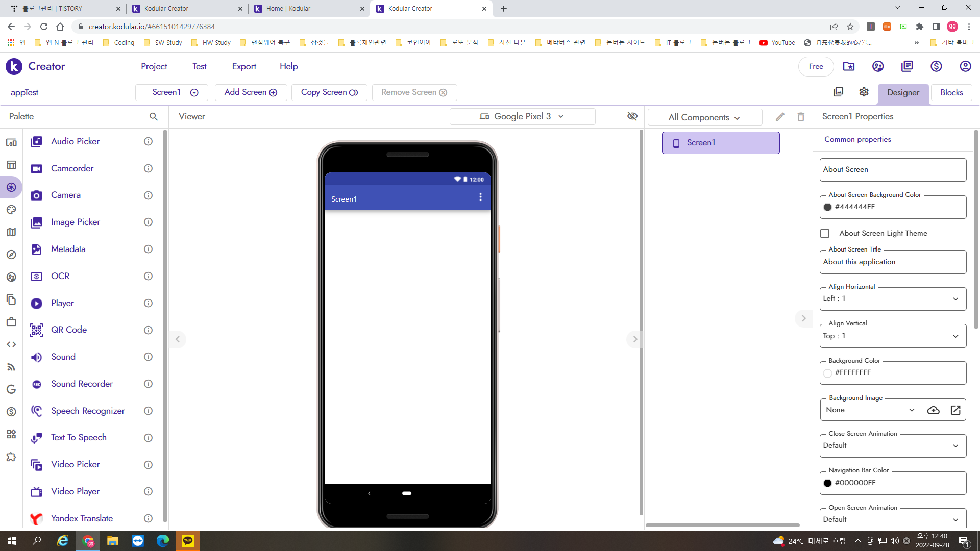This screenshot has height=551, width=980.
Task: Select the Speech Recognizer palette icon
Action: click(36, 411)
